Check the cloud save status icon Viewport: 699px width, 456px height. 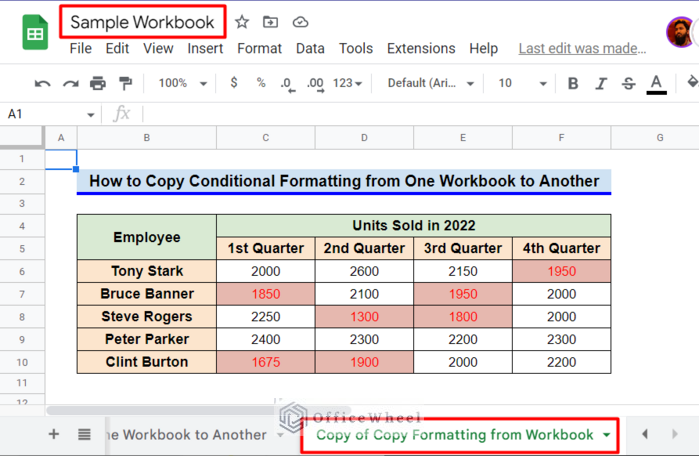(x=300, y=22)
